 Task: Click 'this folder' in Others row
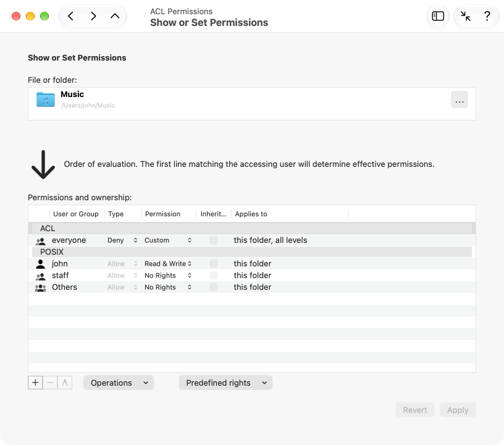(253, 287)
